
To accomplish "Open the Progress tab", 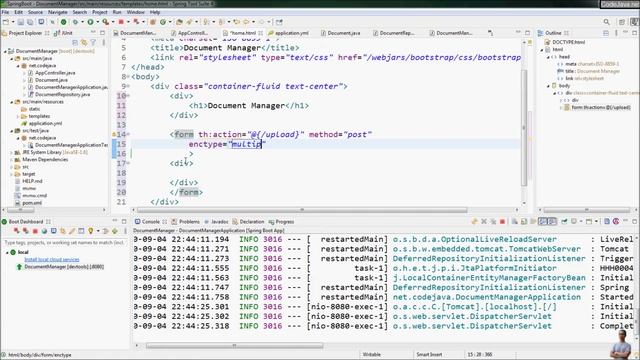I will [281, 222].
